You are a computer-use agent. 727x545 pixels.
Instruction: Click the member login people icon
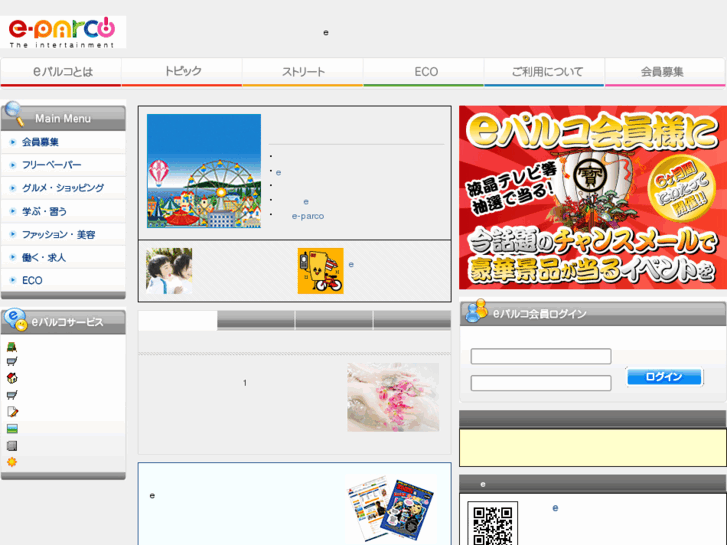click(477, 311)
